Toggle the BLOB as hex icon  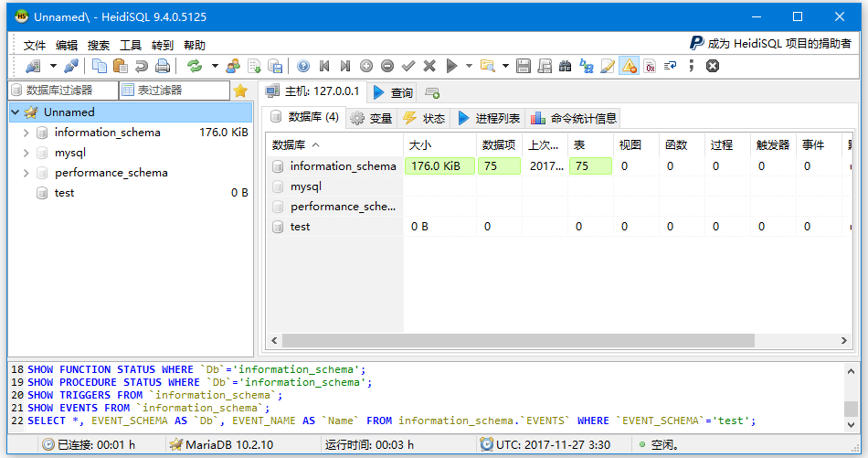[650, 66]
